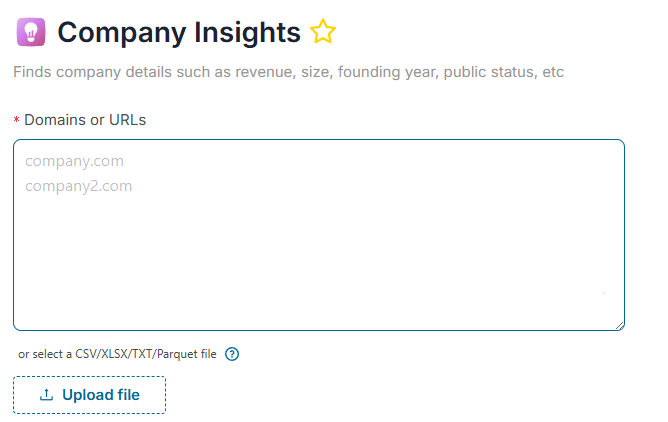Click the word 'Insights' in heading

pyautogui.click(x=247, y=32)
